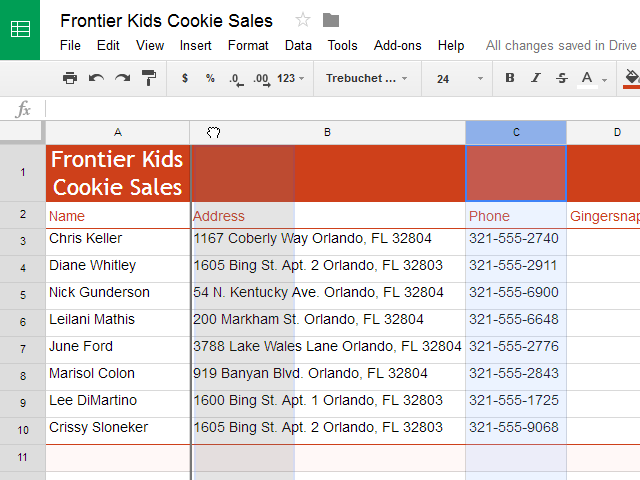
Task: Toggle strikethrough formatting
Action: (x=561, y=78)
